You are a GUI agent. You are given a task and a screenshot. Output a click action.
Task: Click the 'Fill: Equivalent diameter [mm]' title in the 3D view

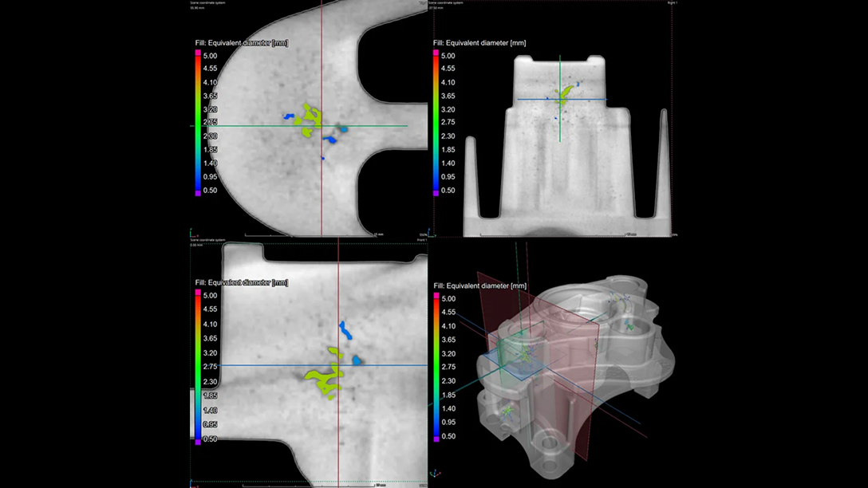[479, 285]
